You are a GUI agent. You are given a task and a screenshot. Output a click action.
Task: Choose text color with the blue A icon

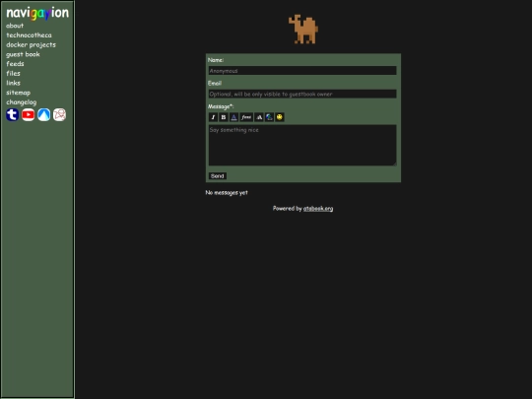click(233, 117)
